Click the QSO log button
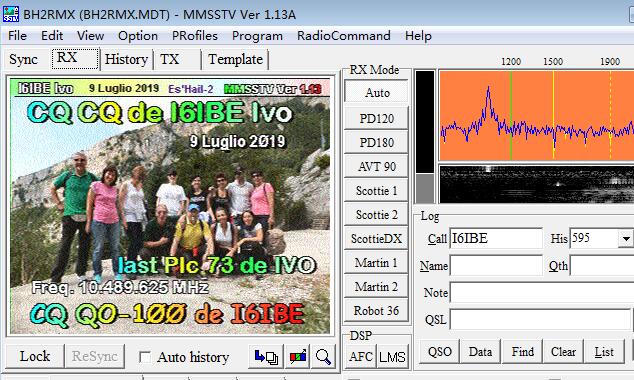Image resolution: width=634 pixels, height=380 pixels. (440, 352)
